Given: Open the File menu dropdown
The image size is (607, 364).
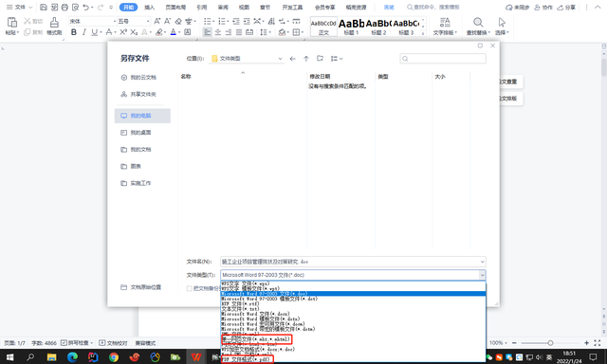Looking at the screenshot, I should tap(20, 8).
